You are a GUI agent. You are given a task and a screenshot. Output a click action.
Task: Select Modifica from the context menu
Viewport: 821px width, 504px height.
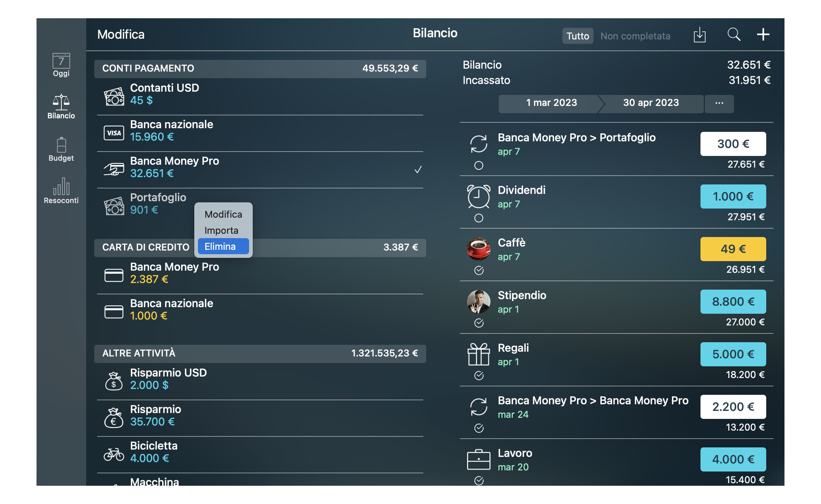coord(223,214)
